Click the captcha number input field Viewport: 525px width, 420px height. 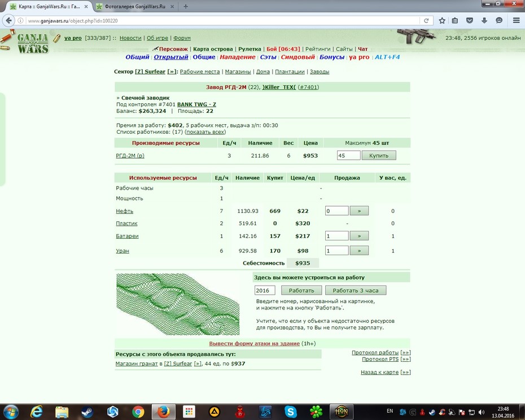pos(265,290)
